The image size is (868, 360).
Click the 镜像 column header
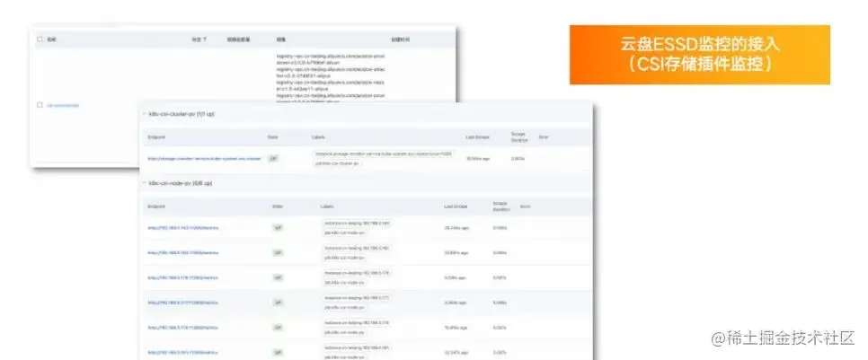(x=280, y=40)
